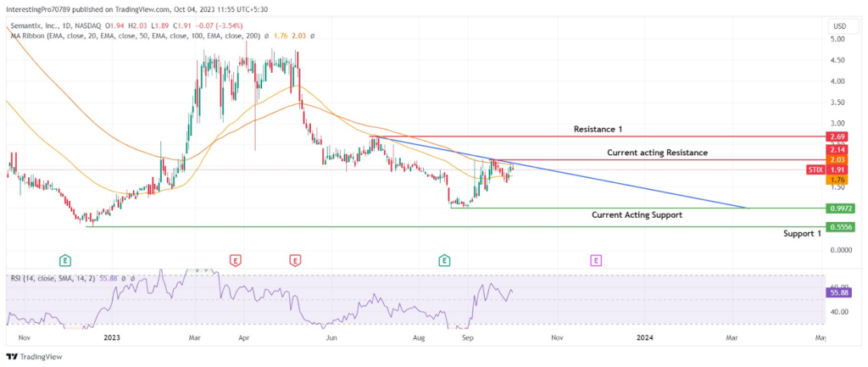This screenshot has height=367, width=868.
Task: Click the 2024 label on time axis
Action: [x=644, y=336]
